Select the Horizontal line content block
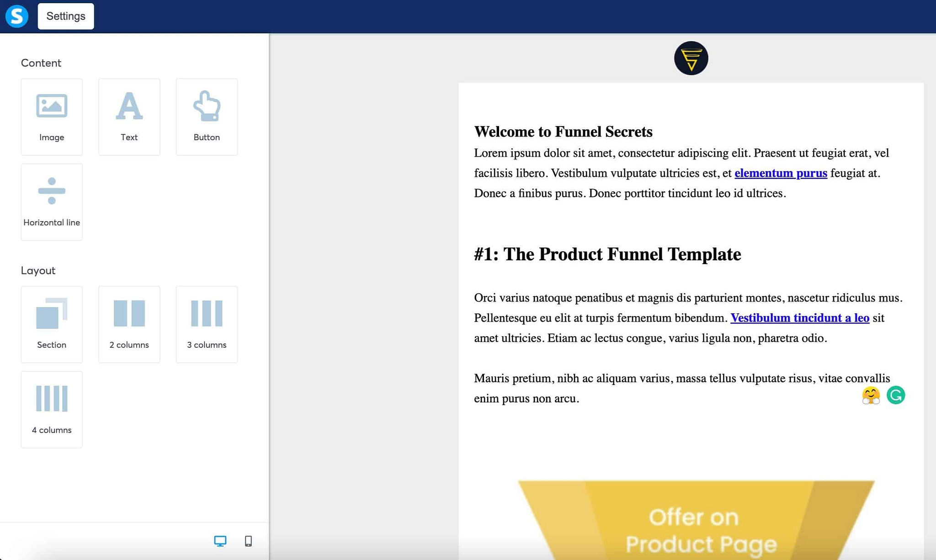Viewport: 936px width, 560px height. [52, 202]
